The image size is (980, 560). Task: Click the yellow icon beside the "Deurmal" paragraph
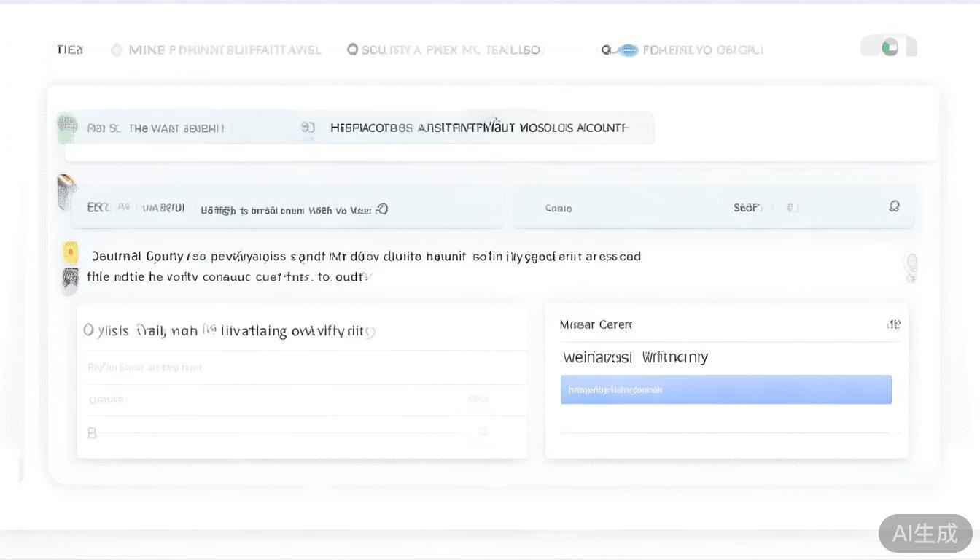click(71, 252)
